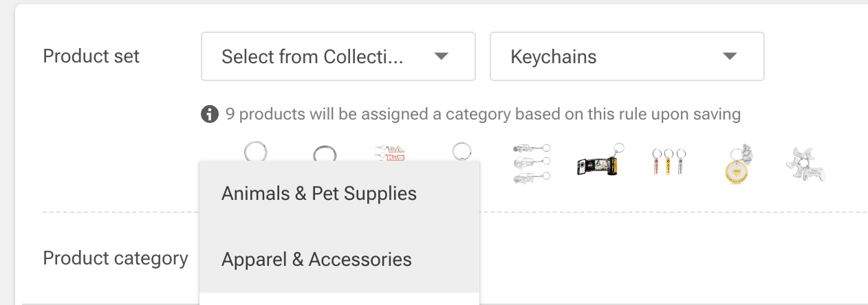Click the first product thumbnail in row
Viewport: 868px width, 305px height.
255,151
